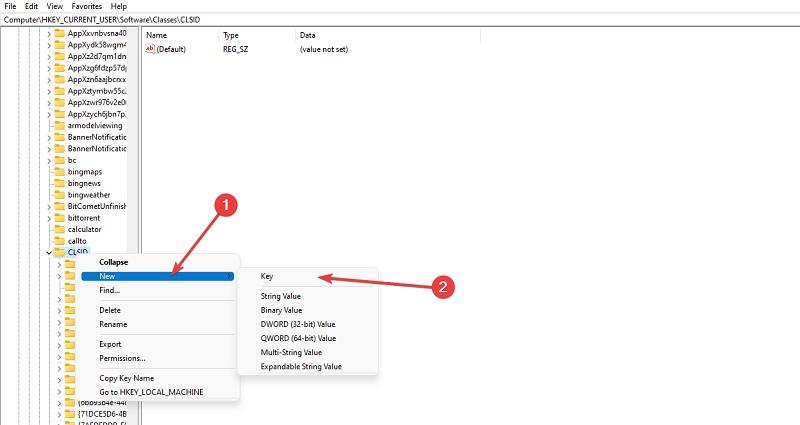Click the bingmaps folder icon
The width and height of the screenshot is (800, 425).
(60, 172)
